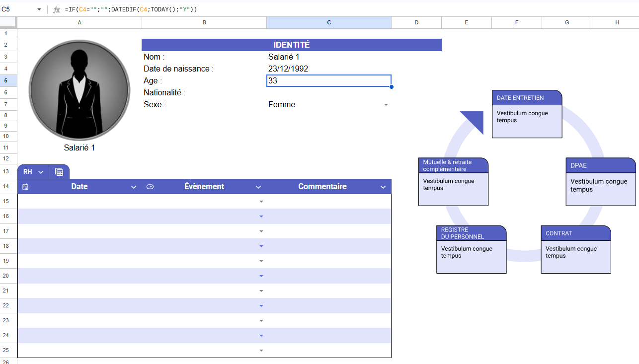Open the Évènement dropdown in row 15

(x=261, y=202)
